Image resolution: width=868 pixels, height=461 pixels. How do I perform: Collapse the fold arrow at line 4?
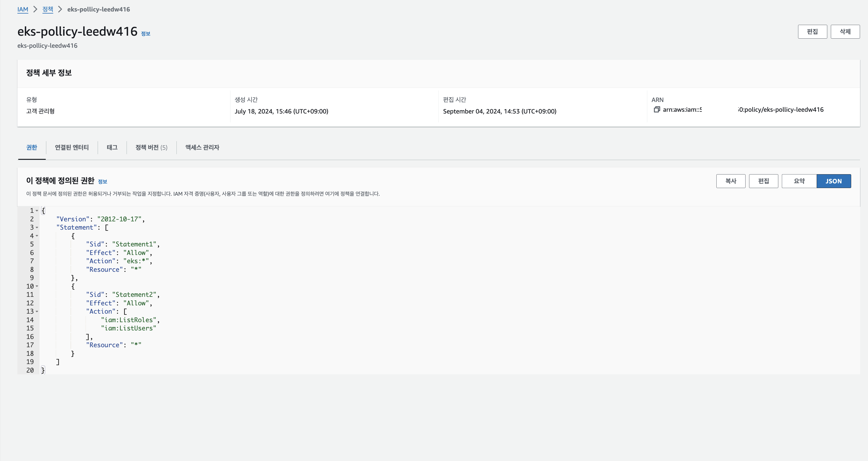pyautogui.click(x=37, y=236)
